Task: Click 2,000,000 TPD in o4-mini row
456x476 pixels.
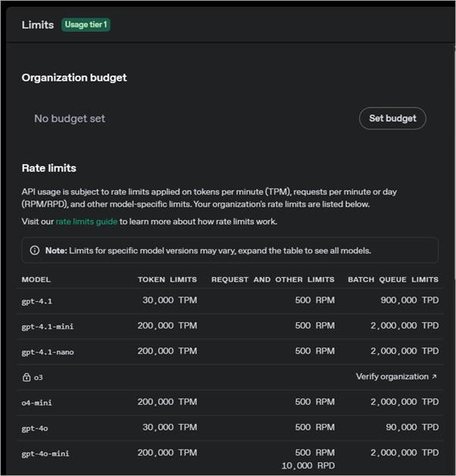Action: 404,402
